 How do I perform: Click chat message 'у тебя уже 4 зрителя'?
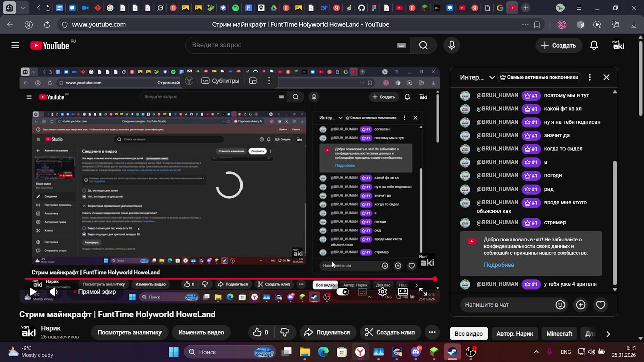pos(570,284)
